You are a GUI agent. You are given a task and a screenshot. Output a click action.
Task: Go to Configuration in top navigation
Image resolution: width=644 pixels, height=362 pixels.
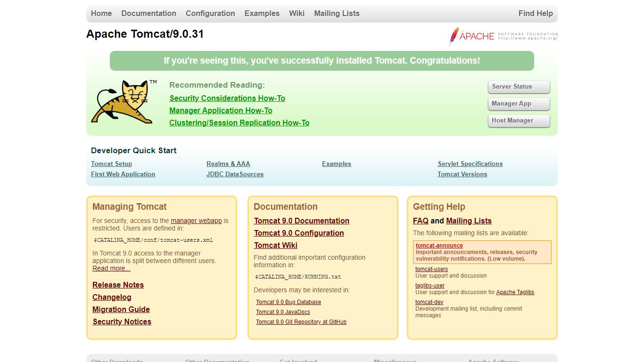210,13
